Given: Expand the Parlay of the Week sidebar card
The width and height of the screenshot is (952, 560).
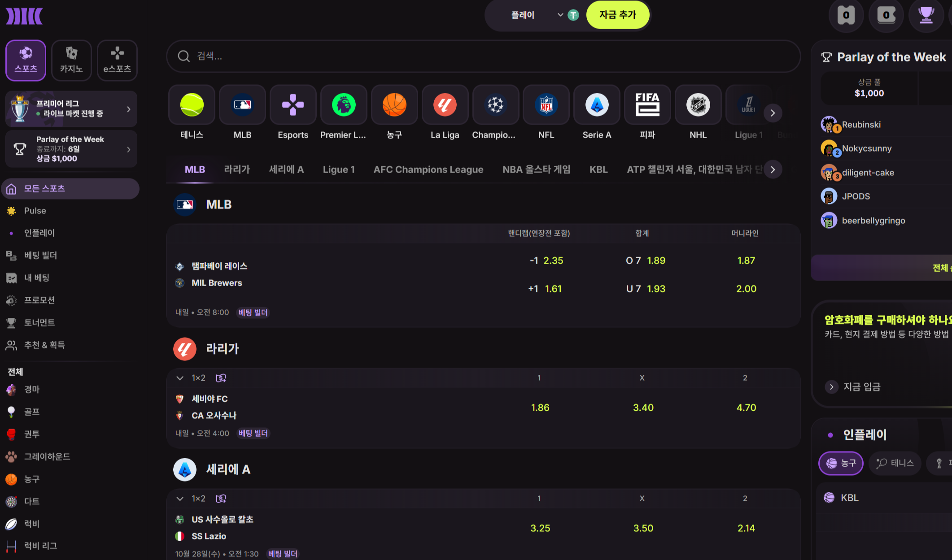Looking at the screenshot, I should 71,149.
